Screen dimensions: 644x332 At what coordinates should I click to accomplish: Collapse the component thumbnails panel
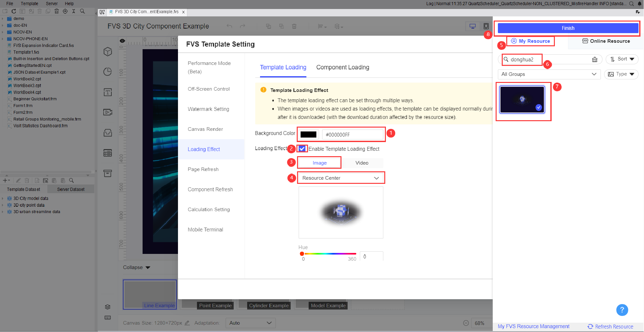click(136, 267)
